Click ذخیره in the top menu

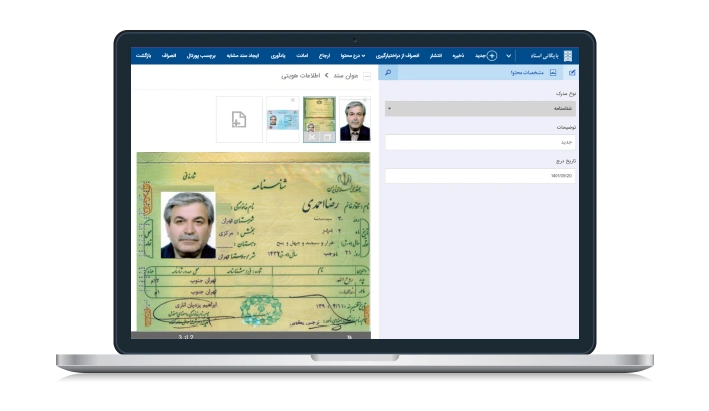(x=462, y=56)
